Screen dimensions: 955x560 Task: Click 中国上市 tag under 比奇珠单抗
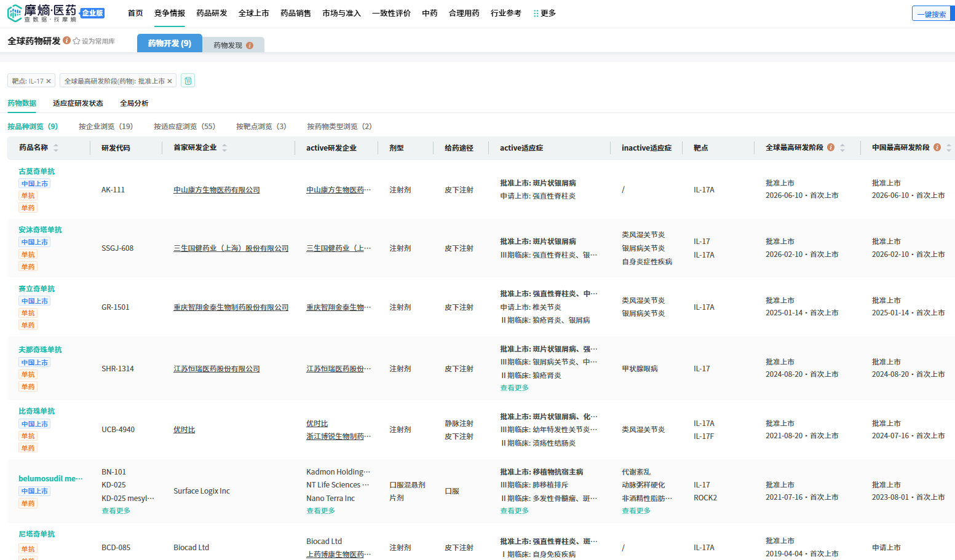34,424
